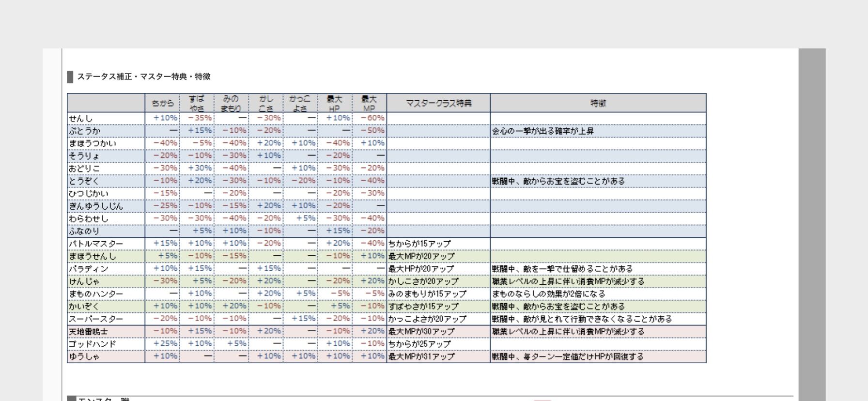Click the +20% みのまもり value for かいぞく
This screenshot has height=401, width=868.
click(234, 306)
